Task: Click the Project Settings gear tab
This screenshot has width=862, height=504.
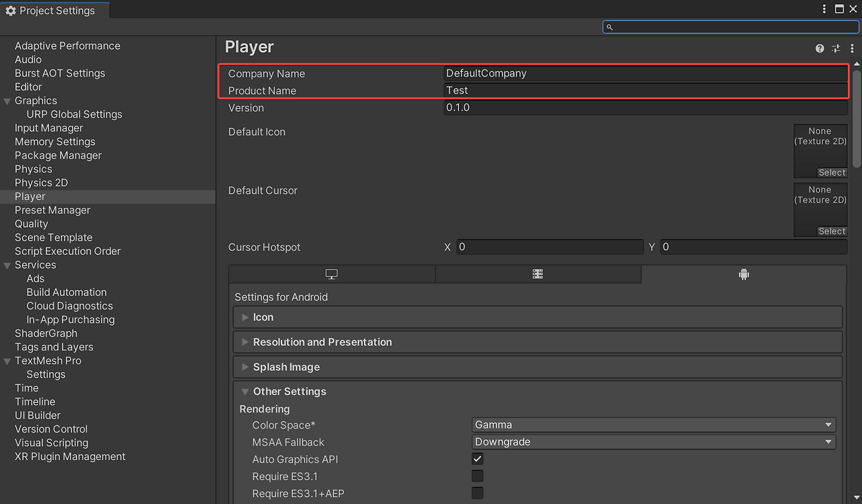Action: 51,11
